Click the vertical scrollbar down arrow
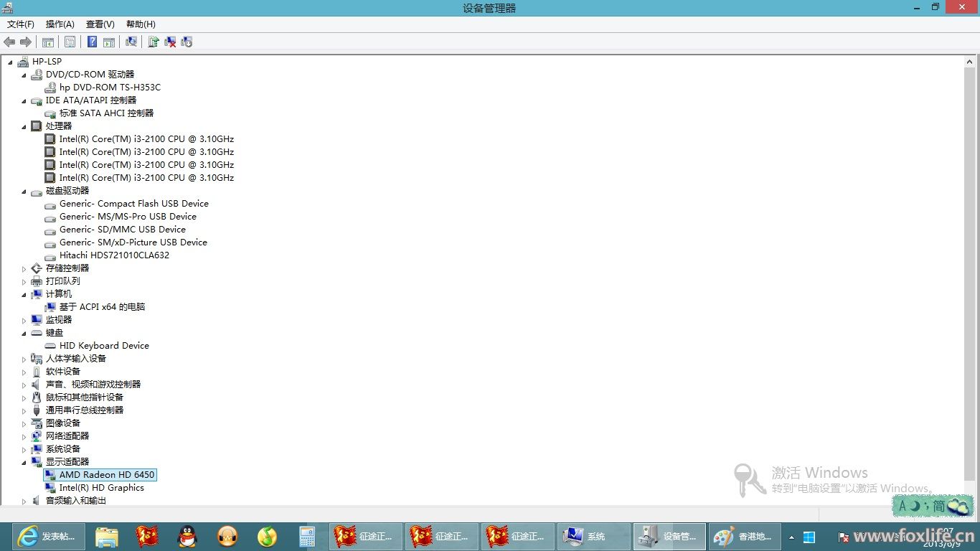The height and width of the screenshot is (551, 980). 970,499
